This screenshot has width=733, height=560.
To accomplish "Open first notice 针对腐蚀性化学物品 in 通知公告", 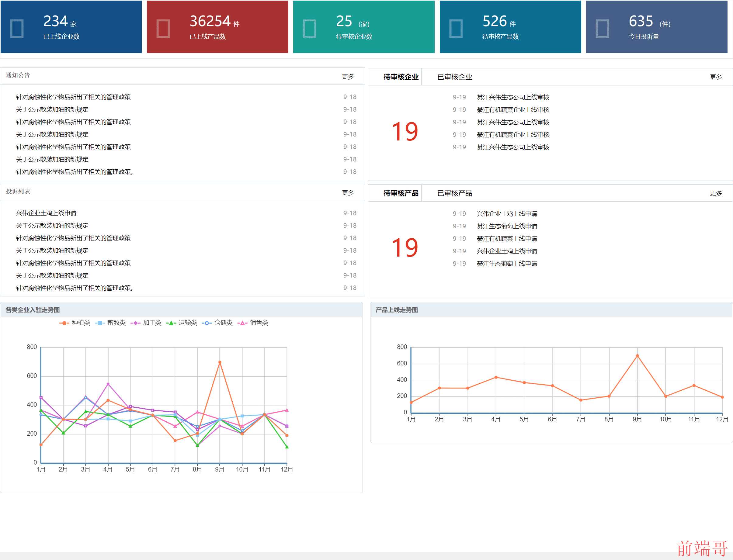I will click(73, 97).
